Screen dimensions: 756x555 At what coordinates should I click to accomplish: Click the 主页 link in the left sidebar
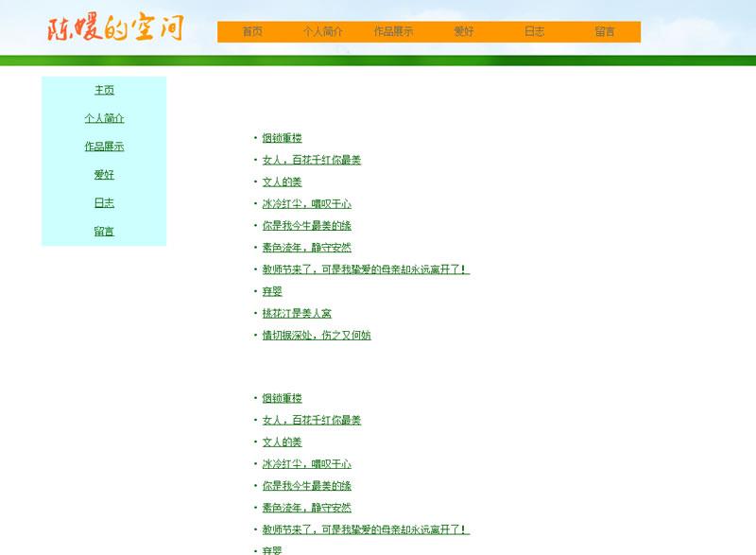pos(104,91)
